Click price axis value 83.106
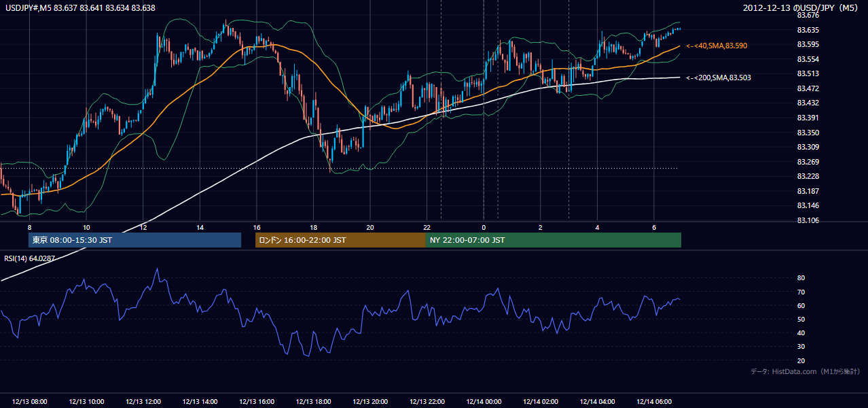This screenshot has width=868, height=408. 808,220
